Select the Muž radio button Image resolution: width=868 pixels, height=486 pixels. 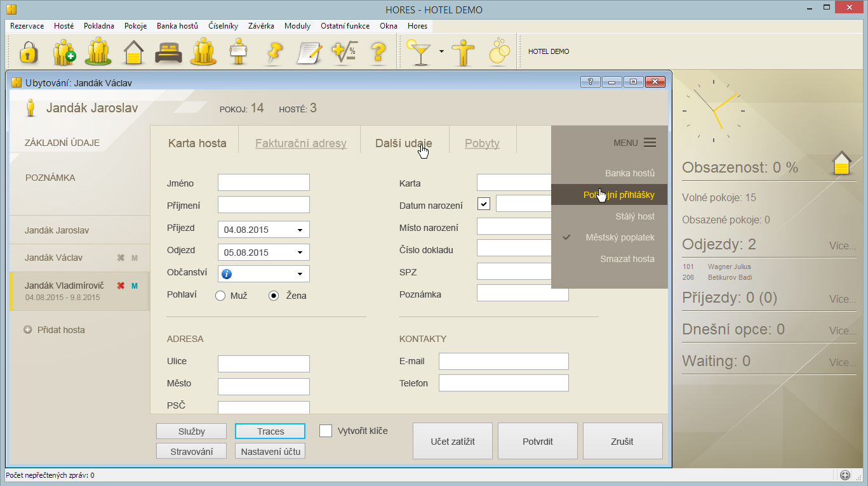pos(221,296)
